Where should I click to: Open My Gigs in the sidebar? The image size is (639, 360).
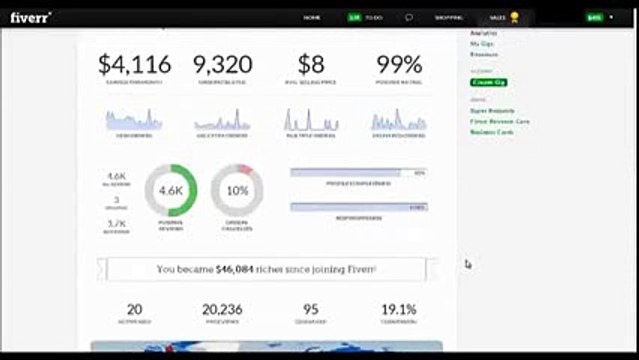(482, 44)
